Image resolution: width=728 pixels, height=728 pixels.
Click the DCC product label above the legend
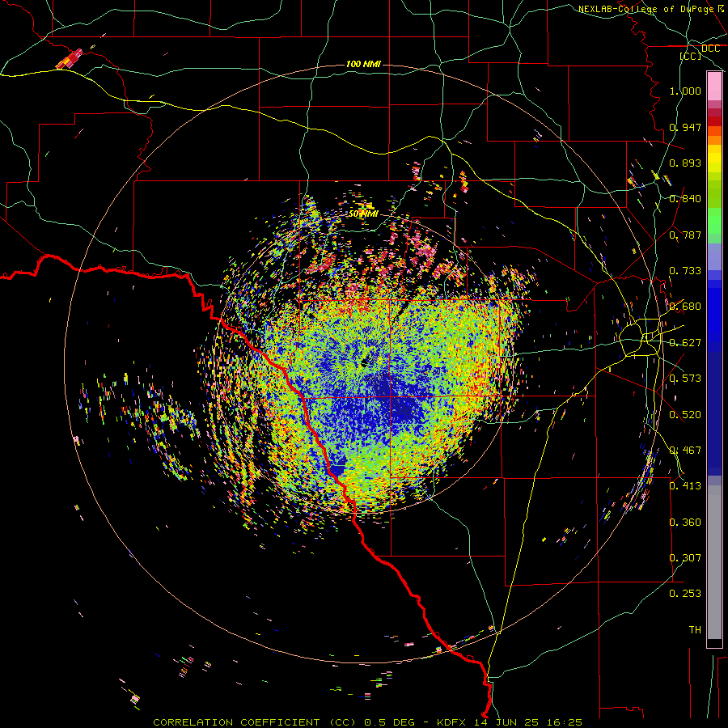pyautogui.click(x=710, y=49)
